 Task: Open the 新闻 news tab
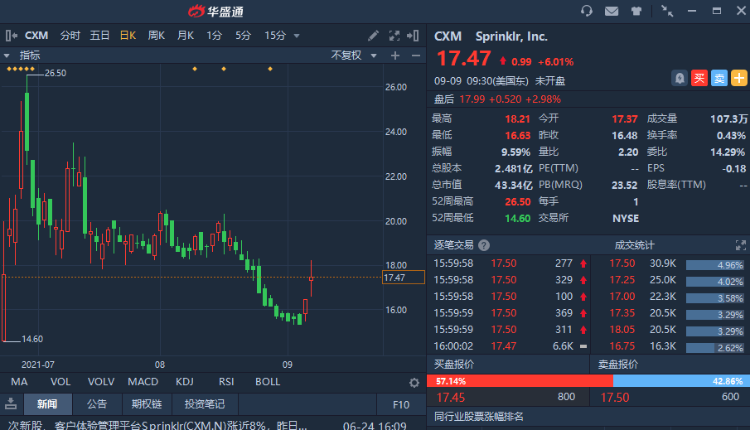click(x=47, y=404)
